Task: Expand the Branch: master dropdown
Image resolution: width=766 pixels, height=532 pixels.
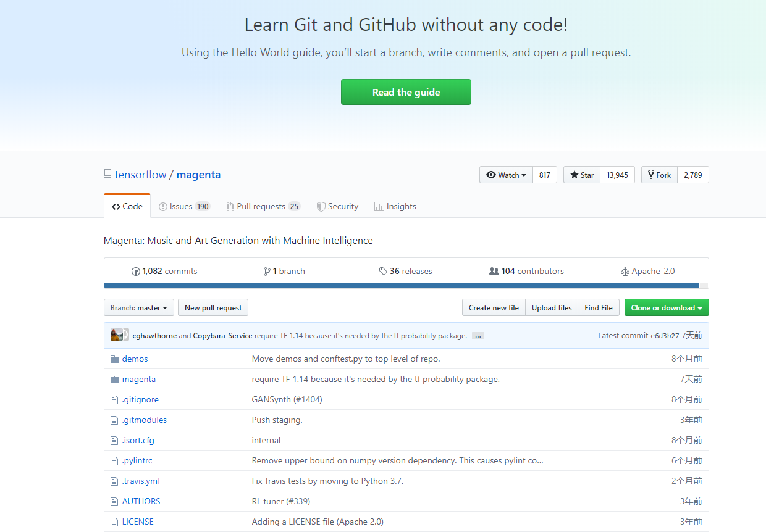Action: tap(138, 308)
